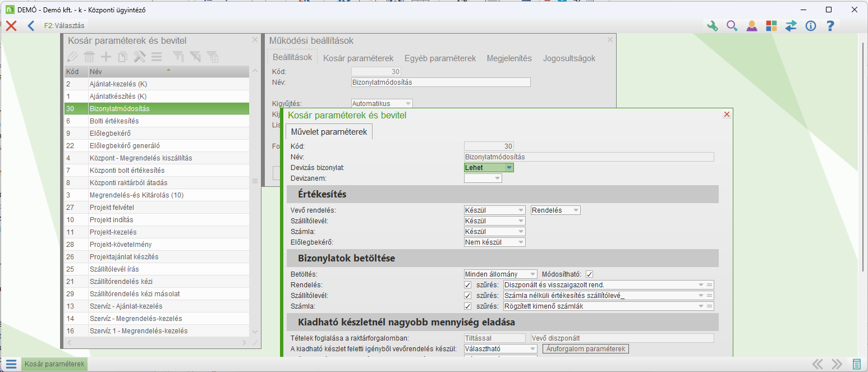The width and height of the screenshot is (868, 372).
Task: Open the Betöltés Minden állomány dropdown
Action: 500,274
